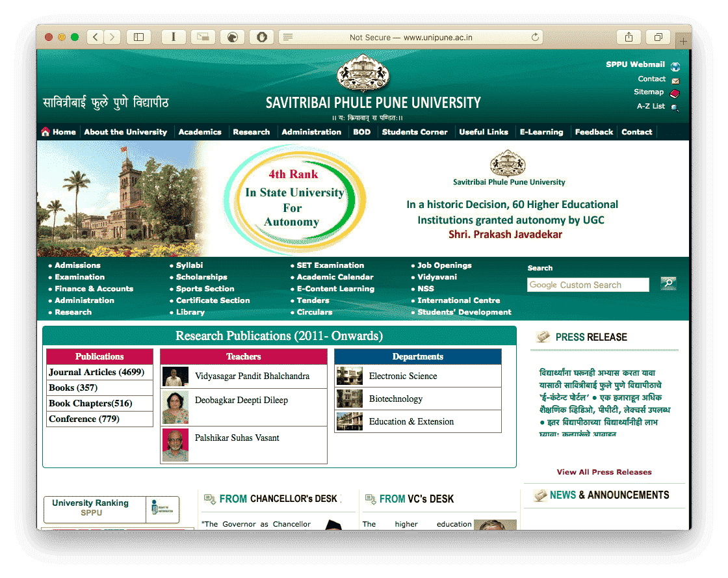Image resolution: width=728 pixels, height=578 pixels.
Task: Click inside the Google Custom Search field
Action: click(x=588, y=285)
